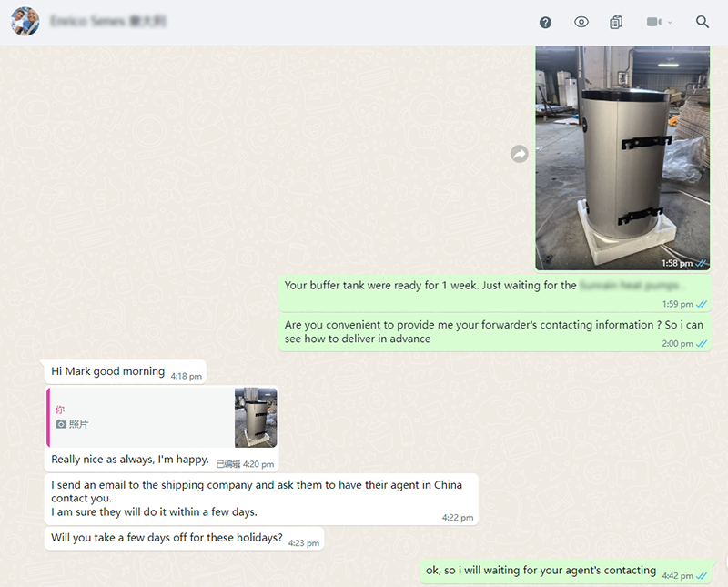Open the help question mark icon
The image size is (728, 587).
pyautogui.click(x=545, y=22)
